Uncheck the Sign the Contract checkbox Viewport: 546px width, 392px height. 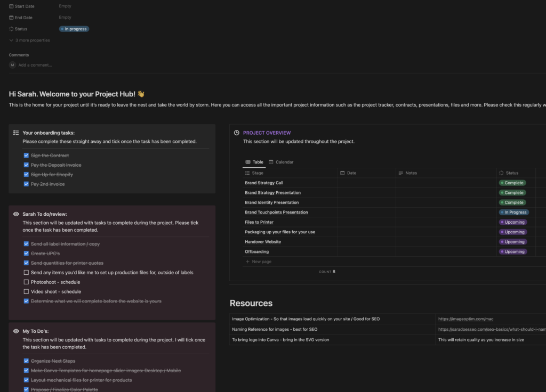tap(26, 156)
